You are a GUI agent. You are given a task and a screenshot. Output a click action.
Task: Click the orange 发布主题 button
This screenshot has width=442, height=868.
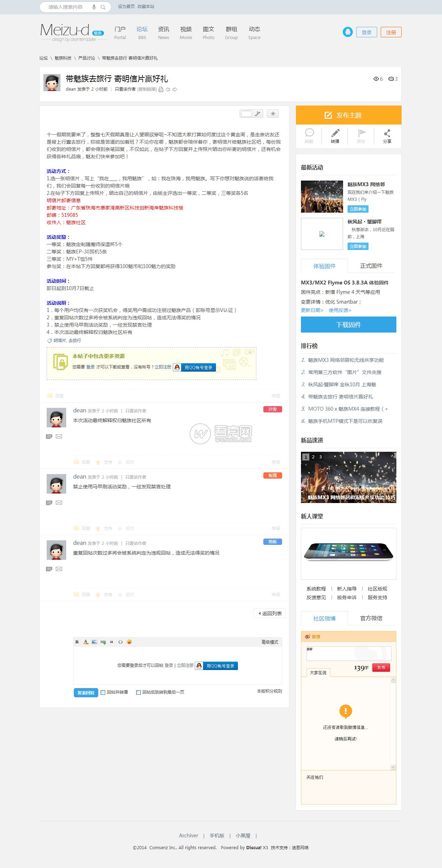point(349,115)
